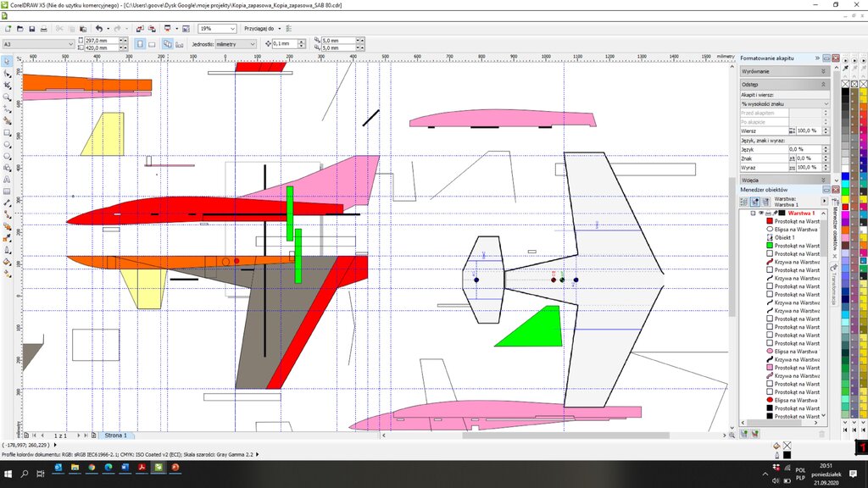868x488 pixels.
Task: Select the Pick tool in the toolbox
Action: click(8, 61)
